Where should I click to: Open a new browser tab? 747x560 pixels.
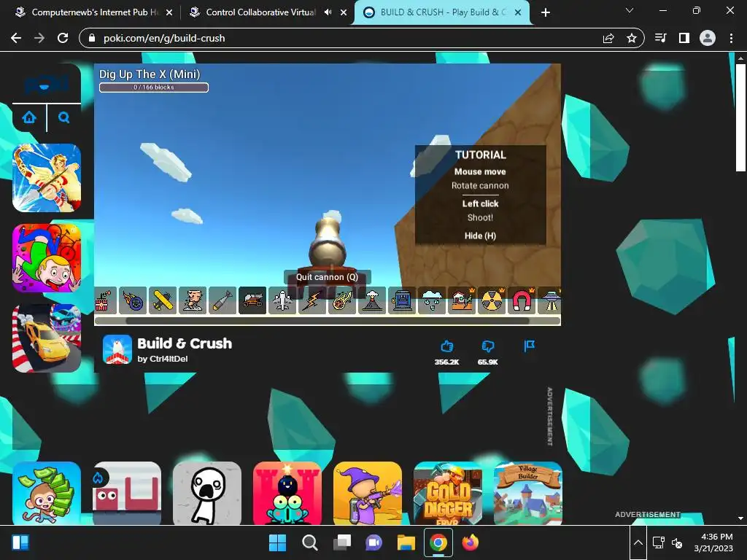[x=546, y=12]
